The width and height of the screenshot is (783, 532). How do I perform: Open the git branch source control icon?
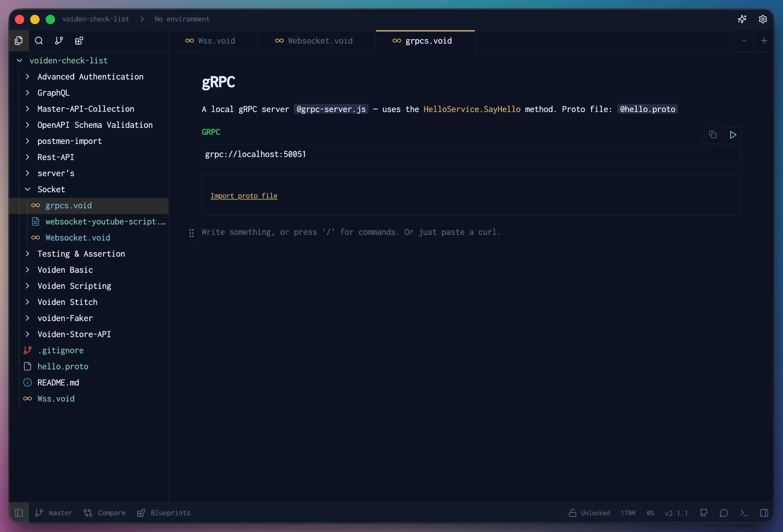tap(59, 41)
